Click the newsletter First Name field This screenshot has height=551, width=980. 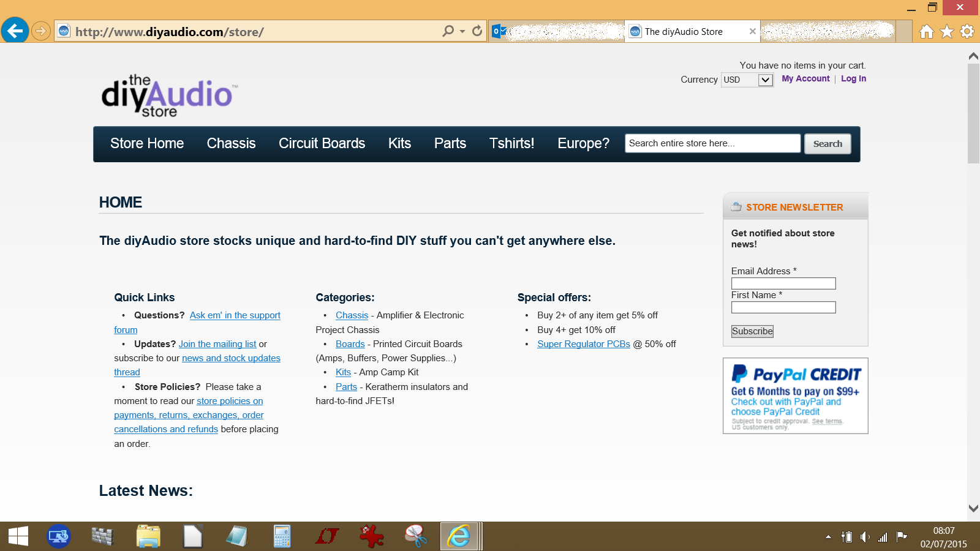(x=783, y=307)
